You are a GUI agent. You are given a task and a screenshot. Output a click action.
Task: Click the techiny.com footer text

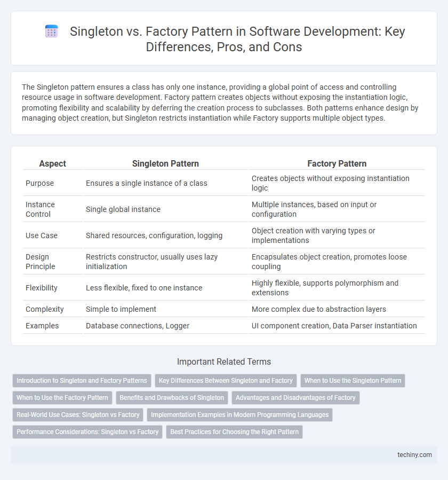click(x=414, y=455)
